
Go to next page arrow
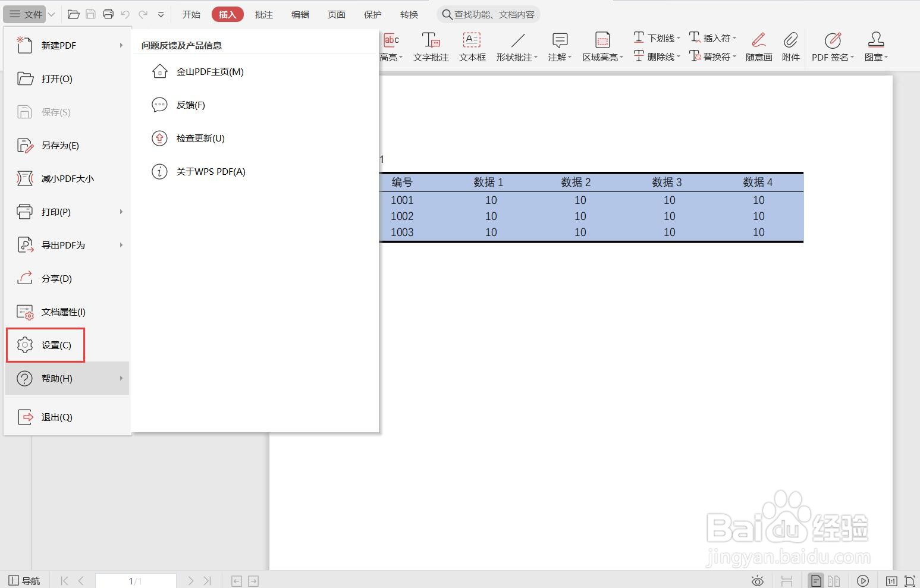tap(190, 581)
